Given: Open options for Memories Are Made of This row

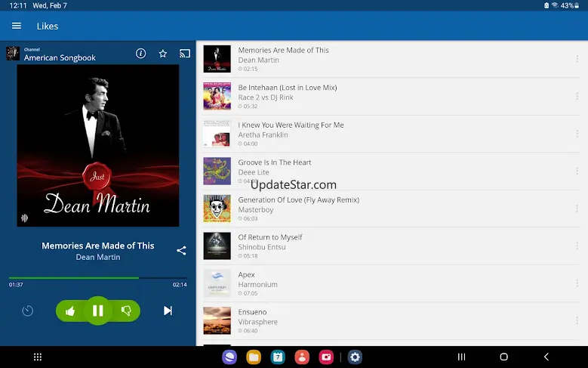Looking at the screenshot, I should [x=577, y=59].
